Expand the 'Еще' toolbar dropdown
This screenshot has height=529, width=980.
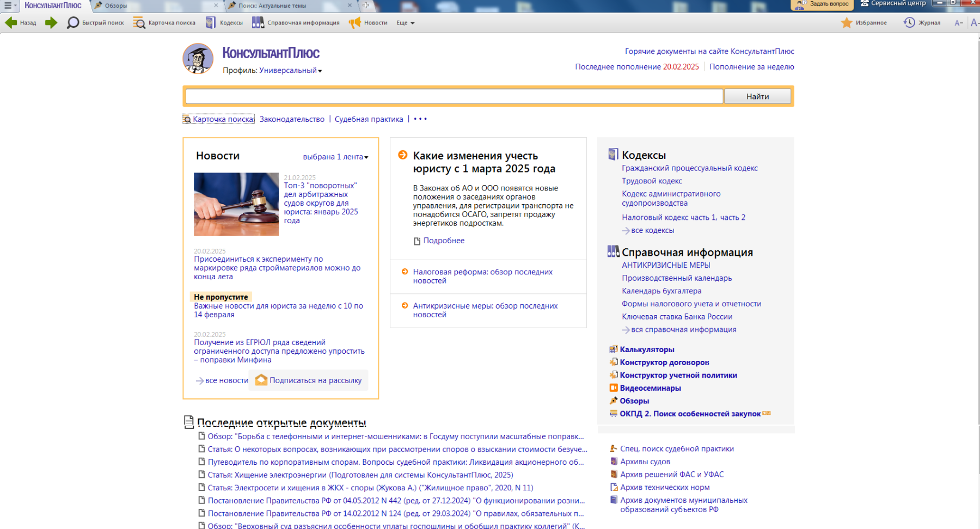click(x=406, y=23)
